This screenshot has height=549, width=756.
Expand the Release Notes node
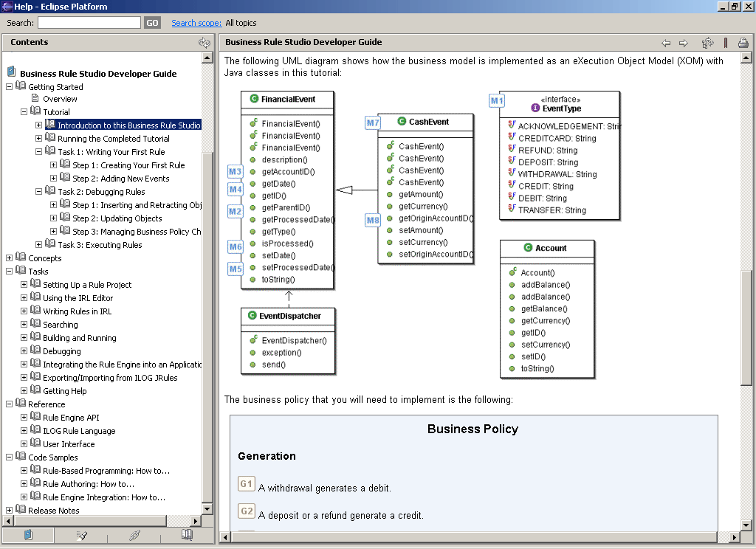pyautogui.click(x=9, y=510)
